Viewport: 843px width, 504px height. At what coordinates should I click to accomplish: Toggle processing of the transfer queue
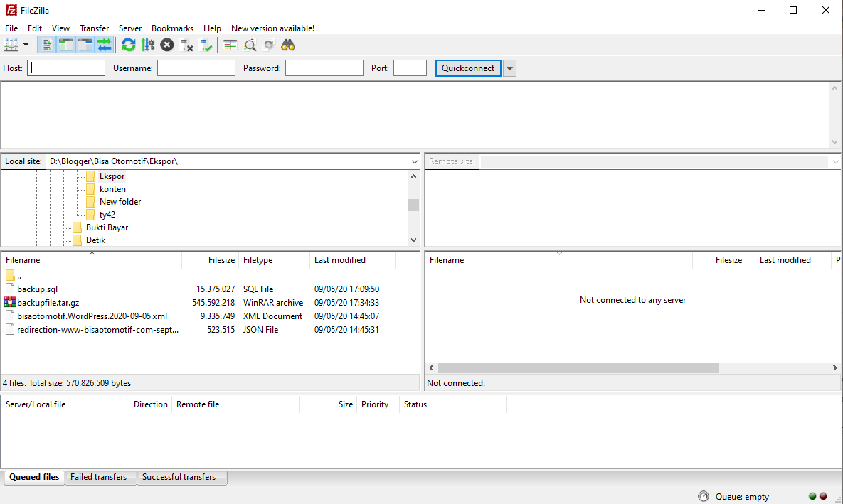[147, 45]
